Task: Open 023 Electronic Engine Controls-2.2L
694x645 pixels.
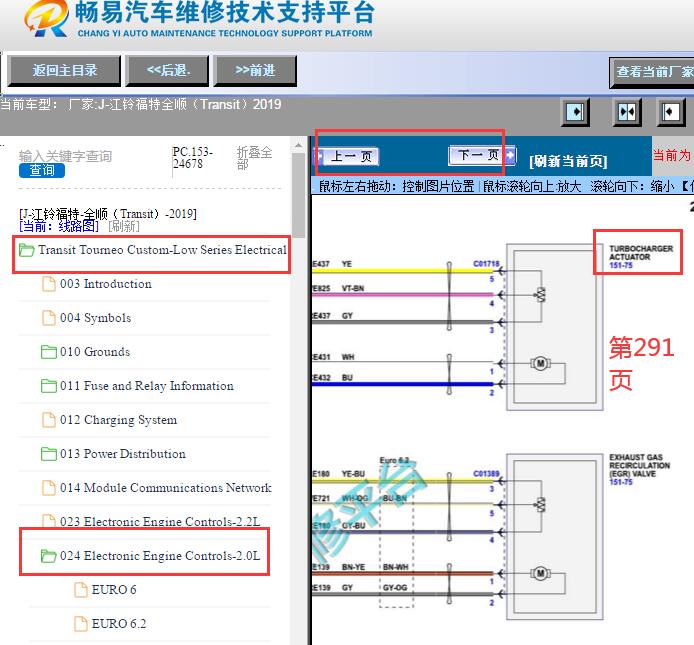Action: click(x=160, y=521)
